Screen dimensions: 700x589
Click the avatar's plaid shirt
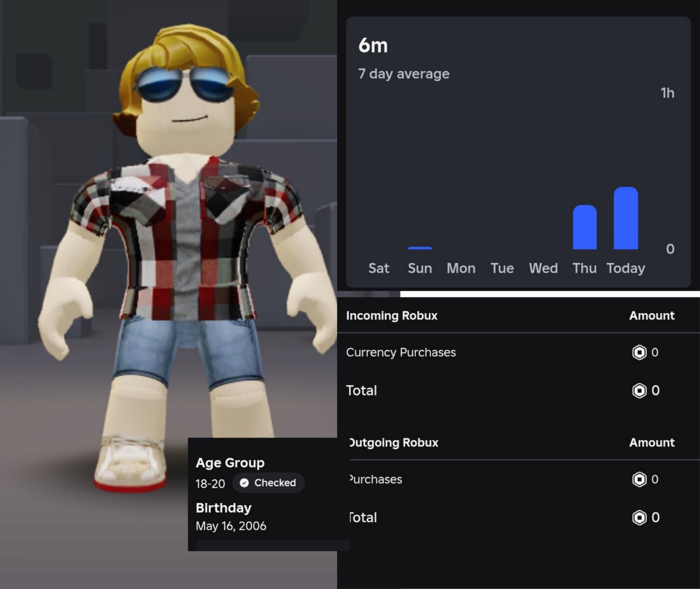click(187, 239)
